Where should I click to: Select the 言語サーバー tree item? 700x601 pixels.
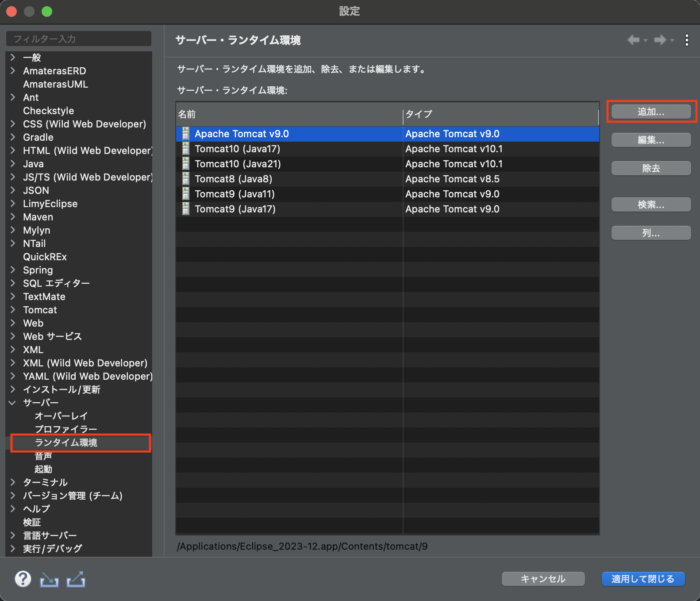point(50,536)
